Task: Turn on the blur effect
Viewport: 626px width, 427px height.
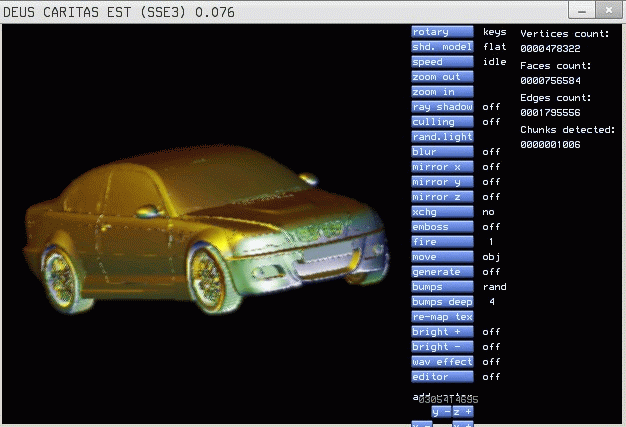Action: pos(442,152)
